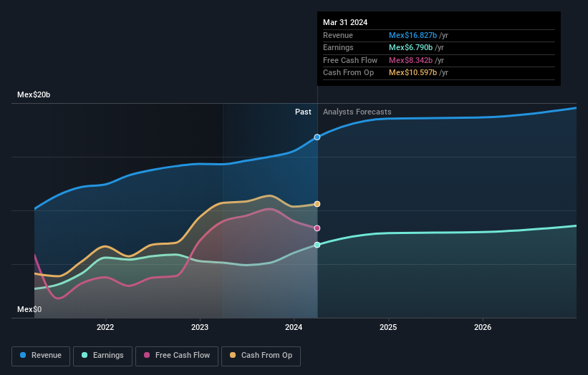Viewport: 588px width, 375px height.
Task: Click the 2026 x-axis label
Action: point(483,327)
